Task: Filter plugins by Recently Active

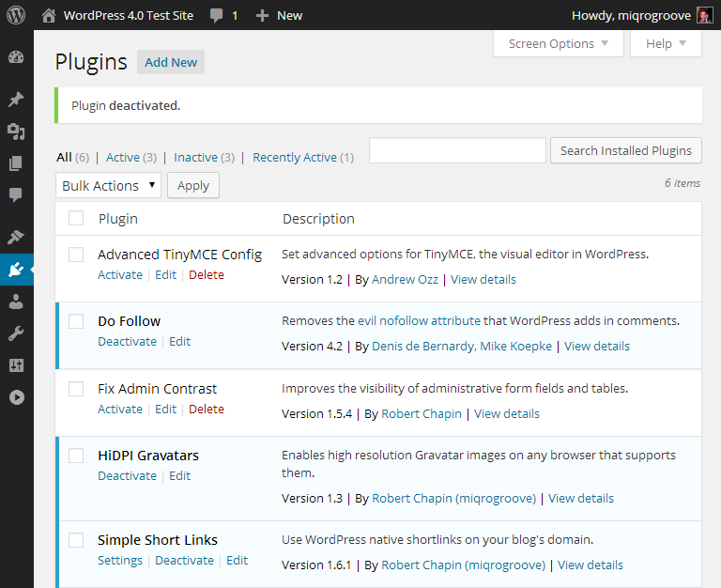Action: click(303, 158)
